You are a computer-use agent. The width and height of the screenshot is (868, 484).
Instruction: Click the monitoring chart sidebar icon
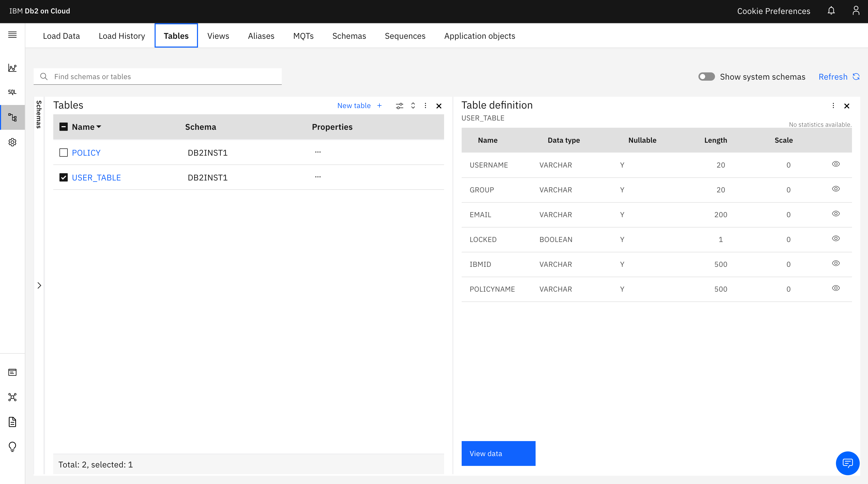tap(12, 68)
